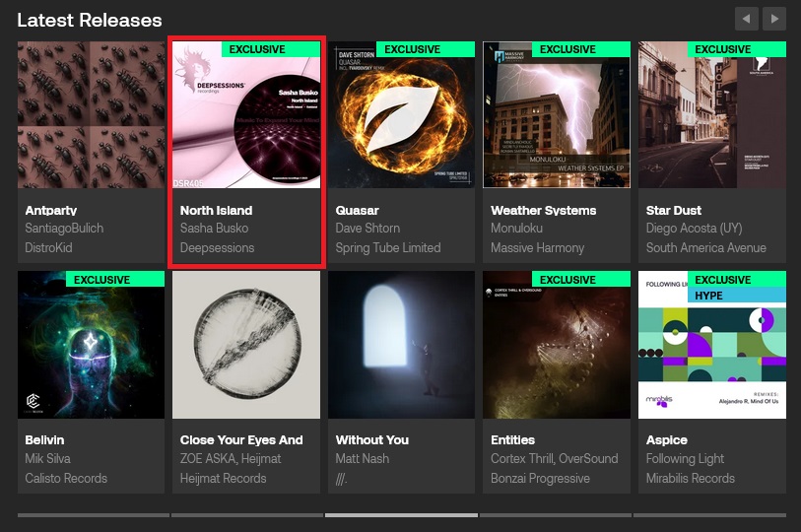Image resolution: width=801 pixels, height=532 pixels.
Task: Select the active third carousel page indicator
Action: 402,515
